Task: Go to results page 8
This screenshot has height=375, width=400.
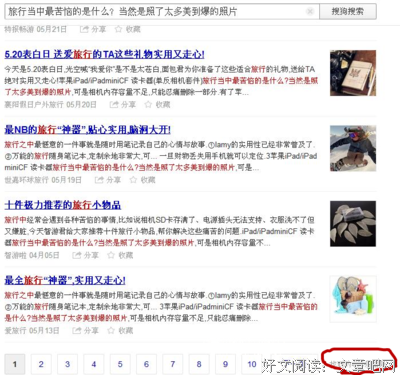Action: pos(199,364)
